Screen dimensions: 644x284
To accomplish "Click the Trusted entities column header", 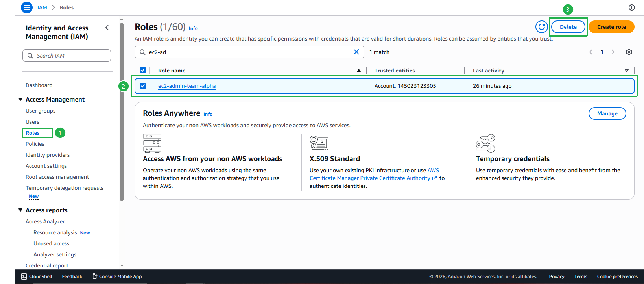I will pos(395,71).
